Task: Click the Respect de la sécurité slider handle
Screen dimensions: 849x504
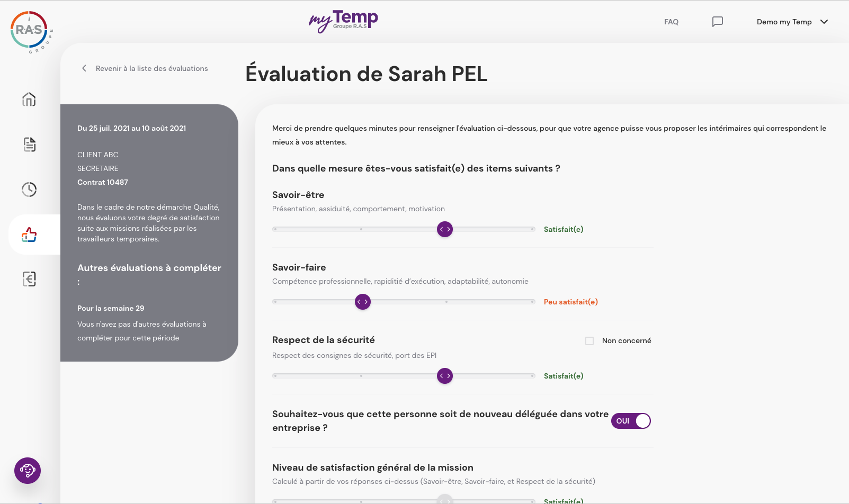Action: [x=445, y=376]
